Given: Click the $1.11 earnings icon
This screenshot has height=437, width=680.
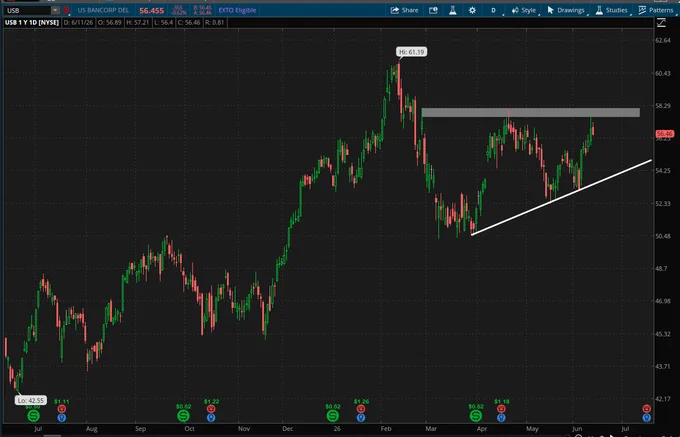Looking at the screenshot, I should [62, 409].
